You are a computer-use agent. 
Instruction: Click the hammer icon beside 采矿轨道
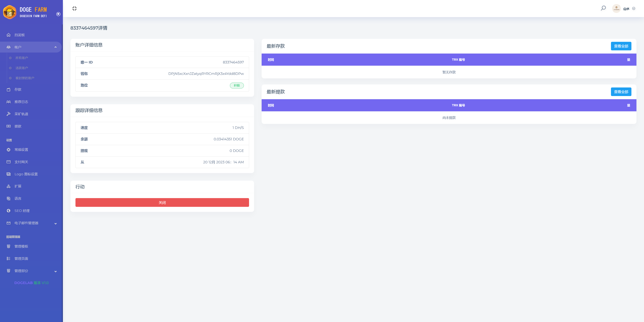(9, 114)
